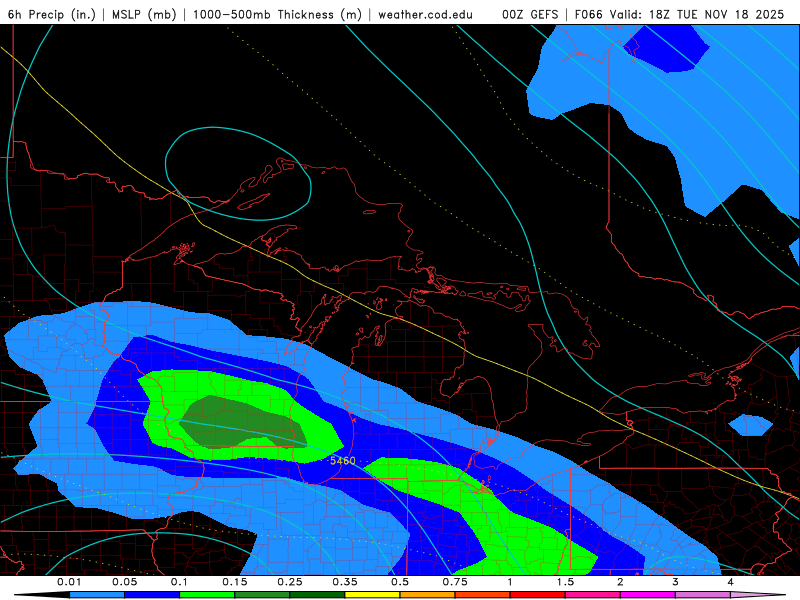Screen dimensions: 800x600
Task: Select the darkest green 0.25–0.35 legend swatch
Action: pos(317,595)
